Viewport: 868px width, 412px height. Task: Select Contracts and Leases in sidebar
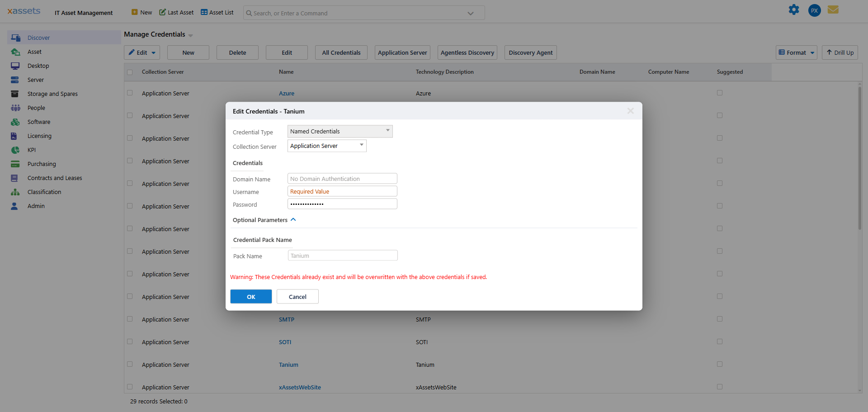(x=55, y=178)
